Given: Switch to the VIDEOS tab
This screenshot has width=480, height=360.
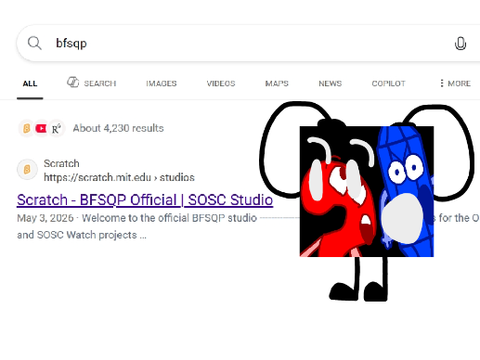Looking at the screenshot, I should tap(221, 84).
